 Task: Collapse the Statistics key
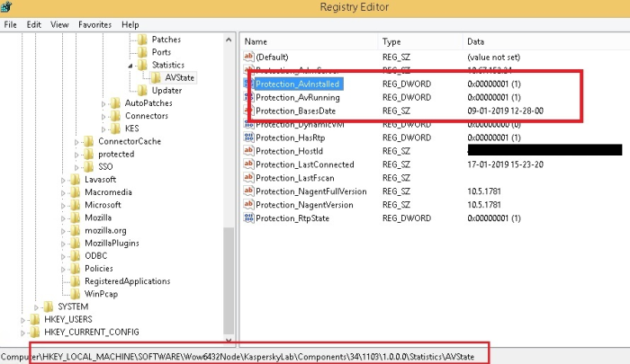[x=130, y=65]
